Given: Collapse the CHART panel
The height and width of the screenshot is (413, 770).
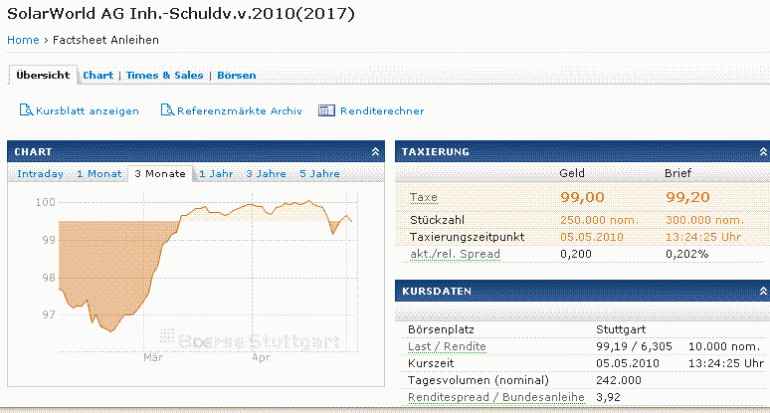Looking at the screenshot, I should click(x=375, y=152).
